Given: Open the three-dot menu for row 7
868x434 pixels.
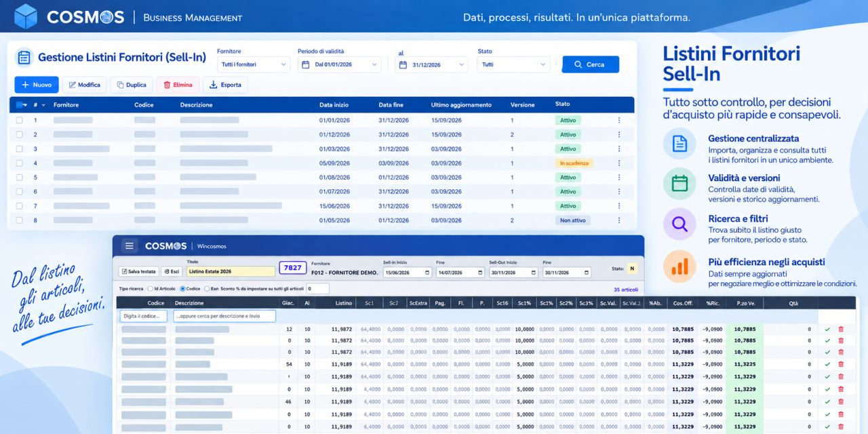Looking at the screenshot, I should 618,205.
